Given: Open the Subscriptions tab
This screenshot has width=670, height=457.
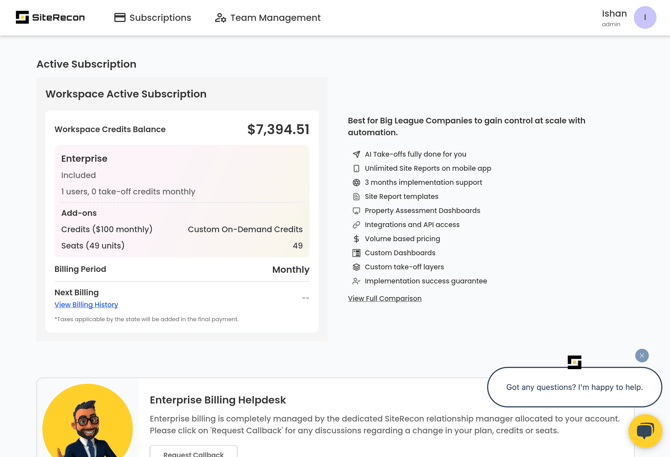Looking at the screenshot, I should click(x=153, y=18).
